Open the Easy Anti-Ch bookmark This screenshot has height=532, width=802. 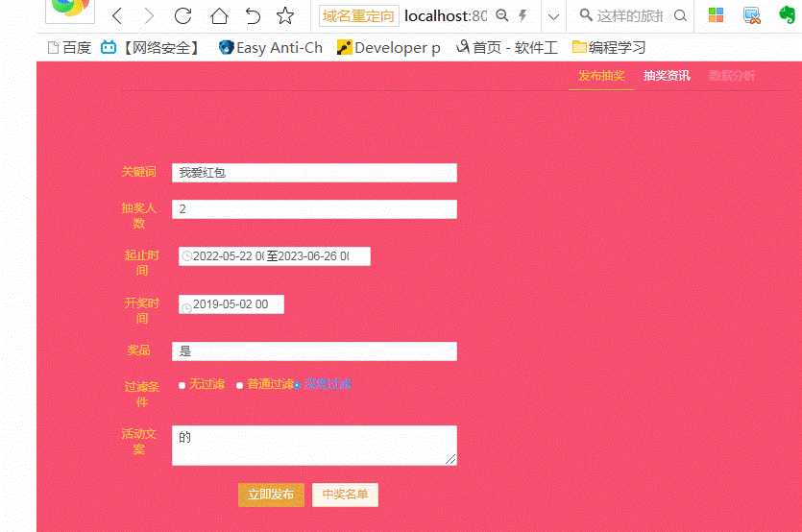(x=271, y=48)
